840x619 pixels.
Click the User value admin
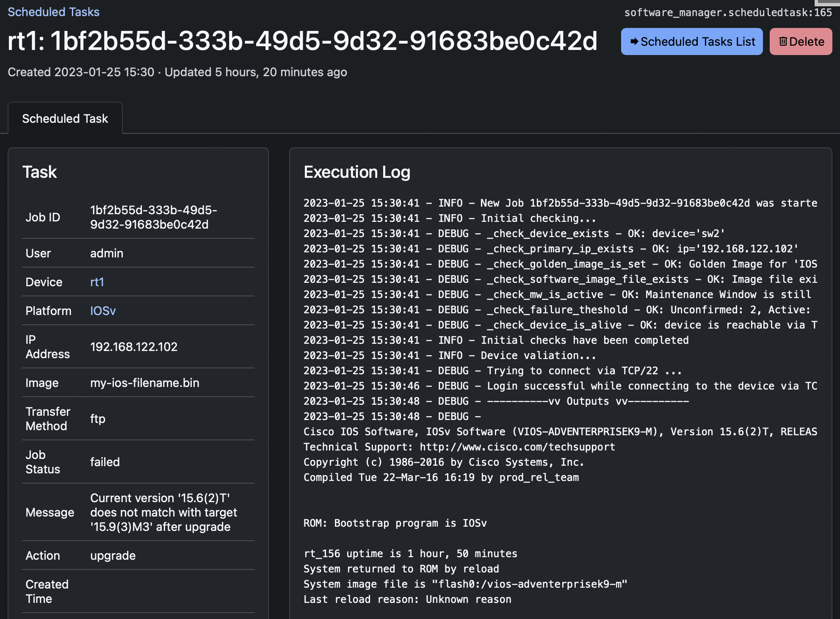[107, 253]
